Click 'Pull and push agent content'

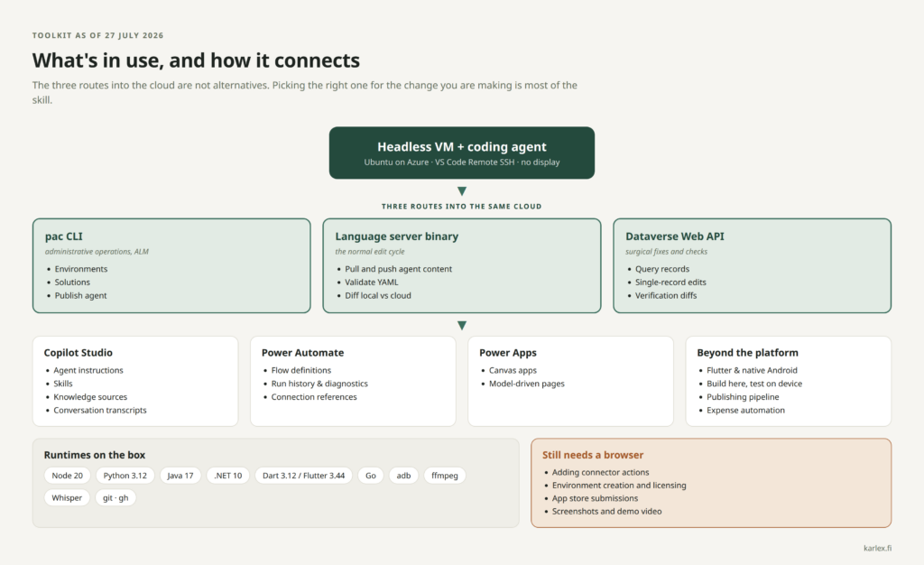click(x=398, y=269)
